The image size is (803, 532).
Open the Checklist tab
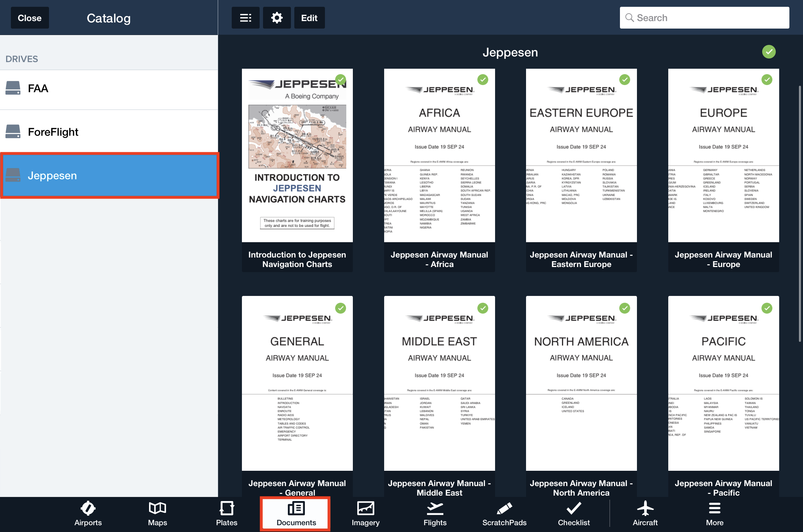coord(574,514)
